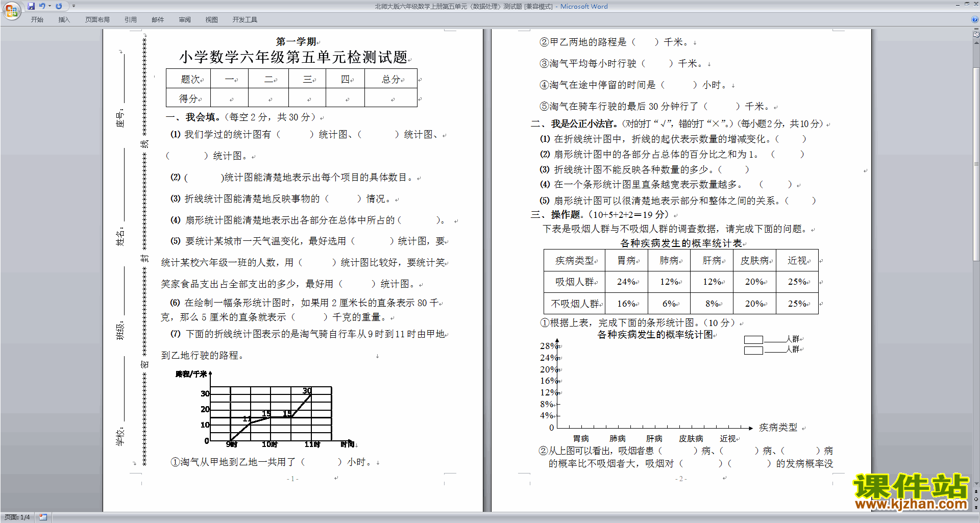Click the 6% cell in the table

pos(669,304)
